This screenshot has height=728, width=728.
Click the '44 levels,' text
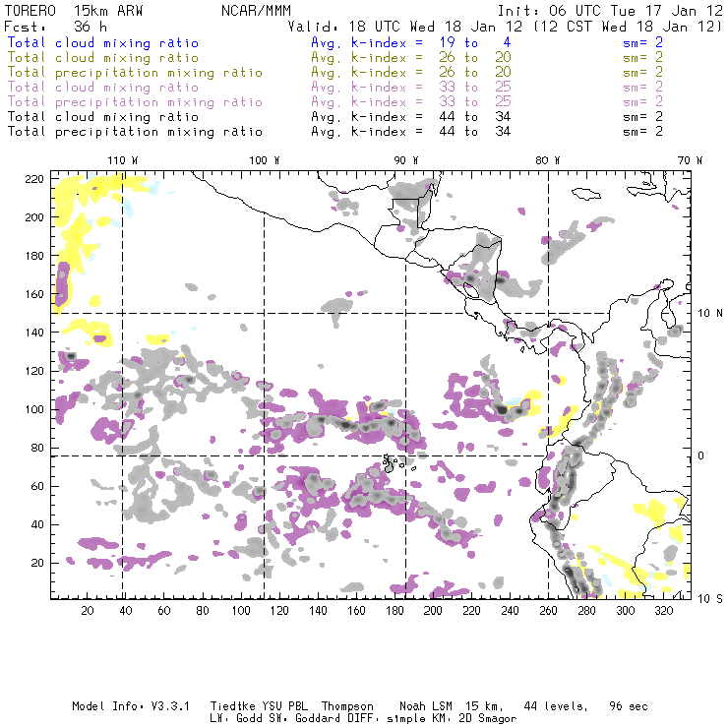click(556, 706)
